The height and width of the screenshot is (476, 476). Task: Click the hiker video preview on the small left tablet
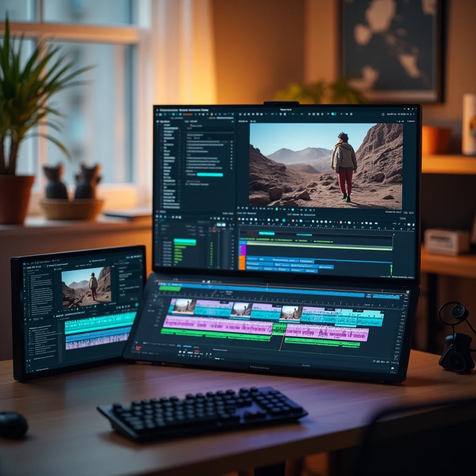click(x=86, y=287)
